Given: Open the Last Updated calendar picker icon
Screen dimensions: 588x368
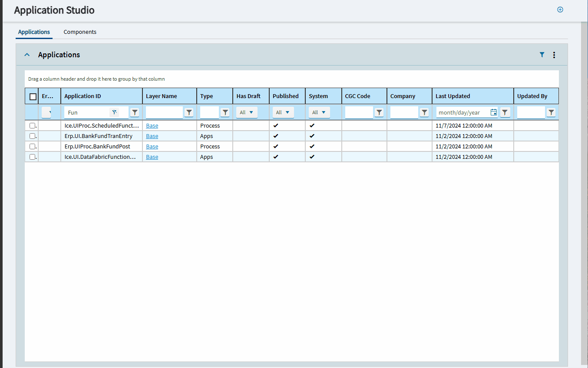Looking at the screenshot, I should click(x=494, y=112).
